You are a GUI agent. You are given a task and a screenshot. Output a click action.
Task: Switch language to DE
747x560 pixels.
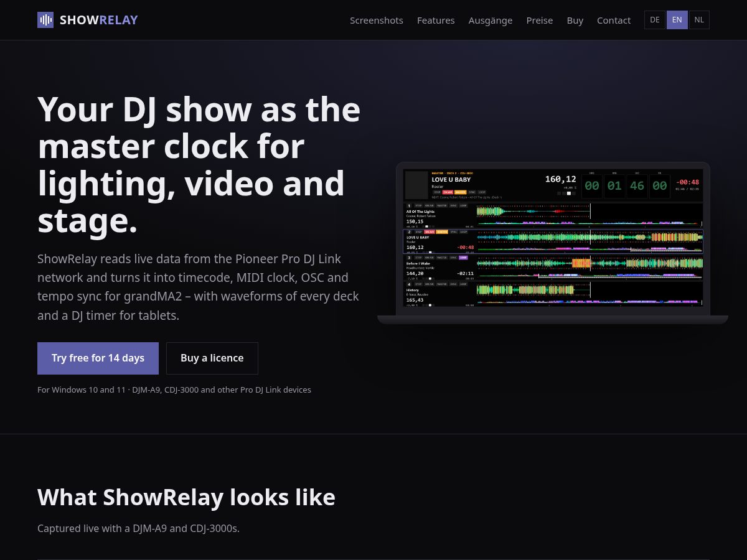tap(655, 20)
